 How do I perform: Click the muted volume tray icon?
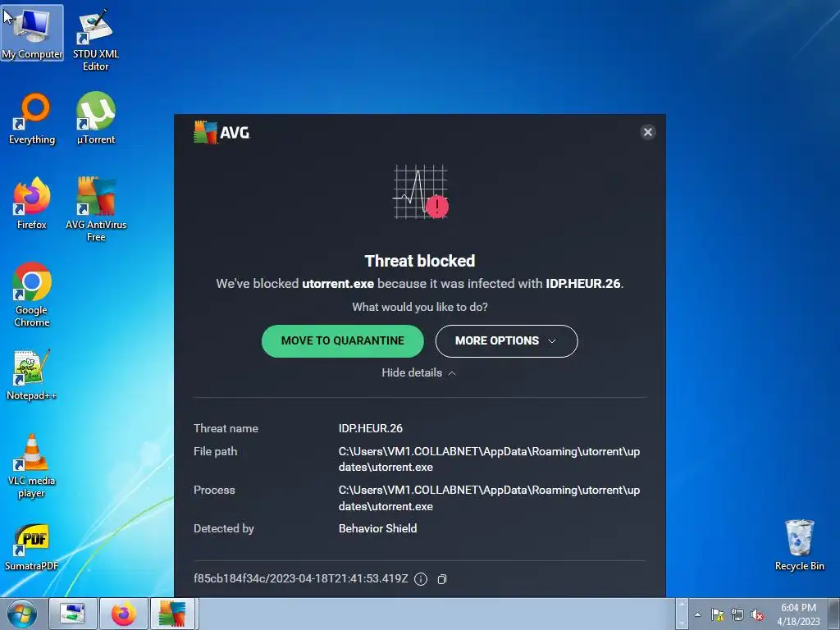(x=757, y=614)
